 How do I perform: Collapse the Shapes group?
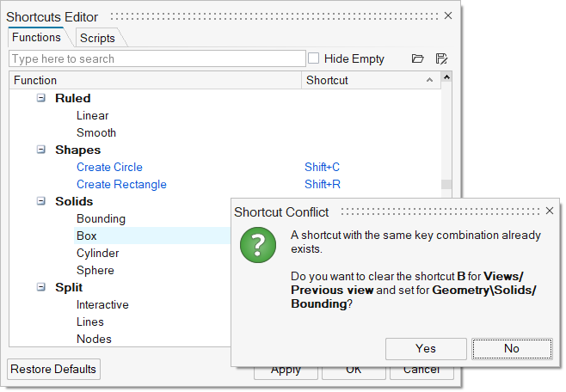click(41, 150)
